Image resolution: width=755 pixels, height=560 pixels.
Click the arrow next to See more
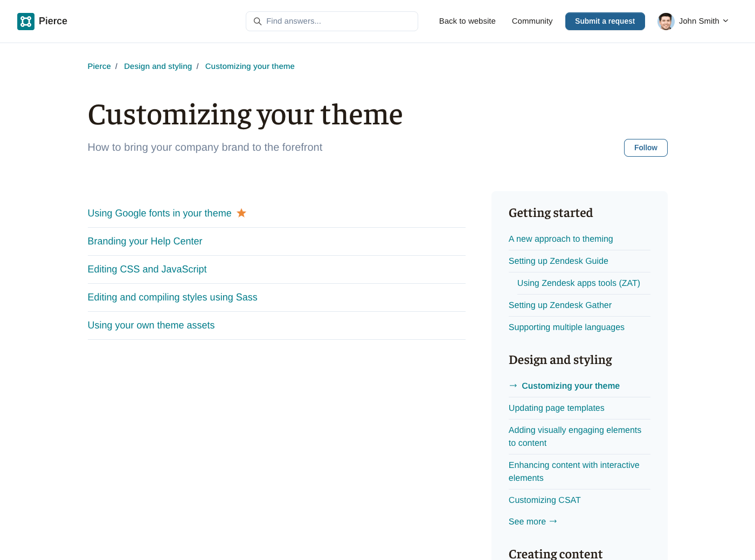[553, 521]
